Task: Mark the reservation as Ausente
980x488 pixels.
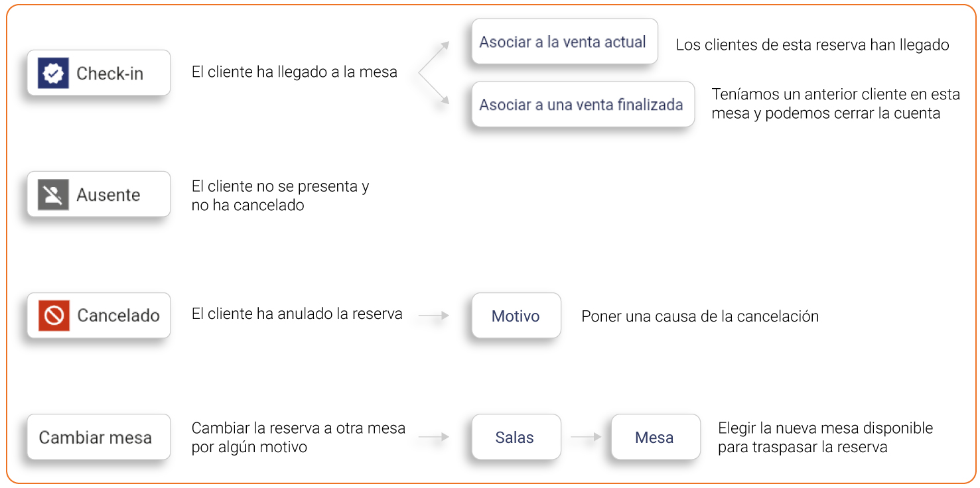Action: coord(98,194)
